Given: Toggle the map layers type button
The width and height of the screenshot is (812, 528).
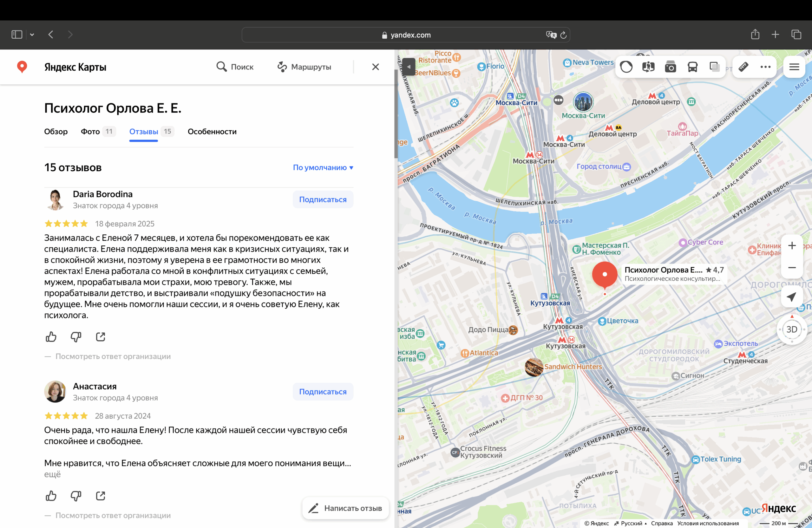Looking at the screenshot, I should [714, 67].
